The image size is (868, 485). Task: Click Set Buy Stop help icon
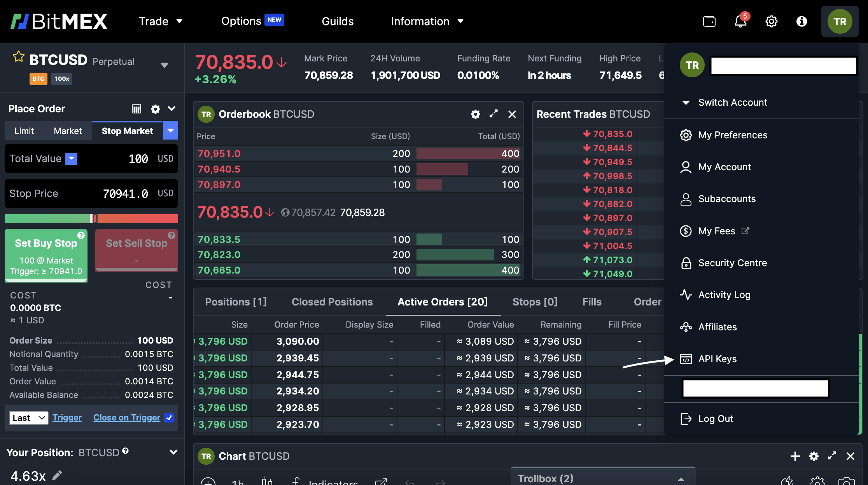81,235
